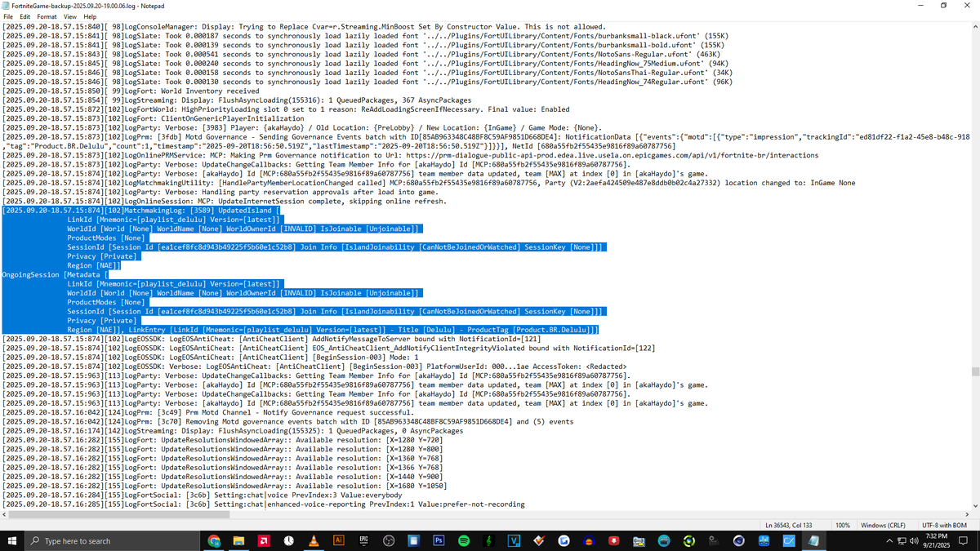Image resolution: width=980 pixels, height=551 pixels.
Task: Click 'Windows (CRLF)' in status bar
Action: pyautogui.click(x=884, y=524)
